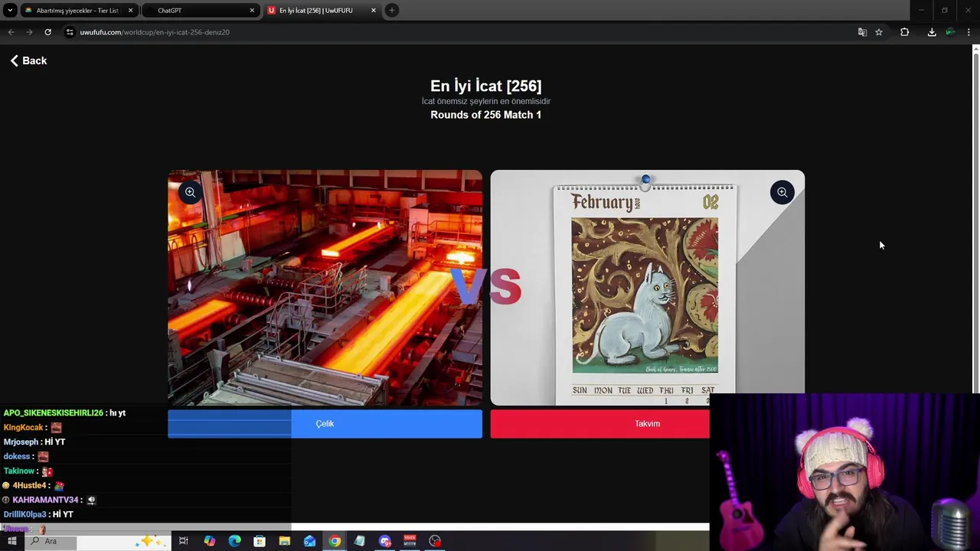Launch Copilot from the taskbar

(x=209, y=541)
